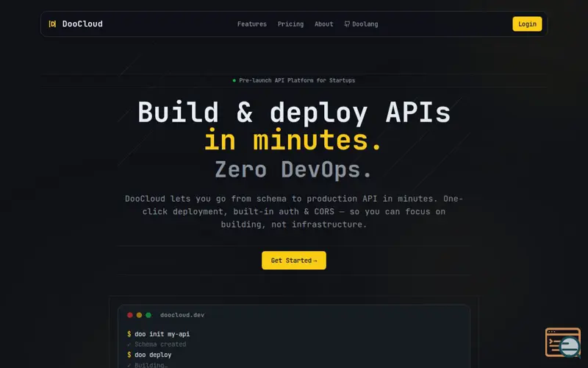588x368 pixels.
Task: Click the Get Started button
Action: (x=294, y=261)
